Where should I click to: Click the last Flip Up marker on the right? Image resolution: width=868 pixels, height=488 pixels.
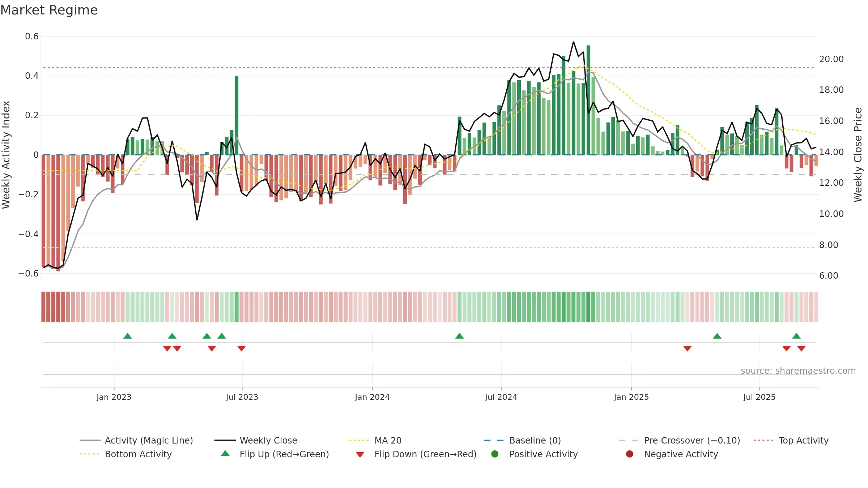coord(796,336)
